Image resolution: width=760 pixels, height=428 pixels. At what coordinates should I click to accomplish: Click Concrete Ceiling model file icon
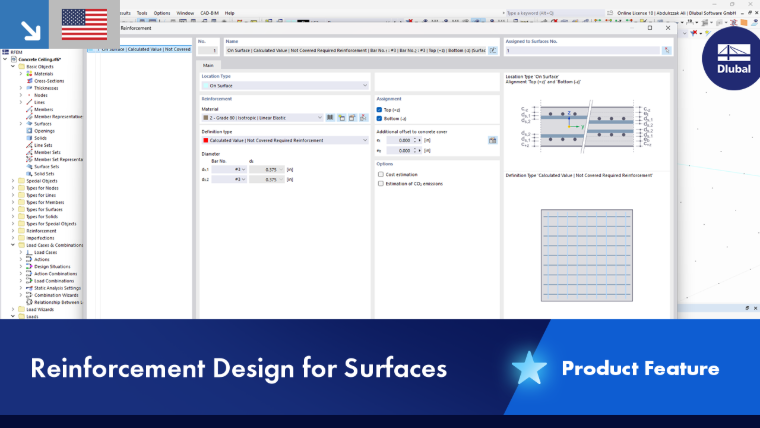pyautogui.click(x=14, y=59)
